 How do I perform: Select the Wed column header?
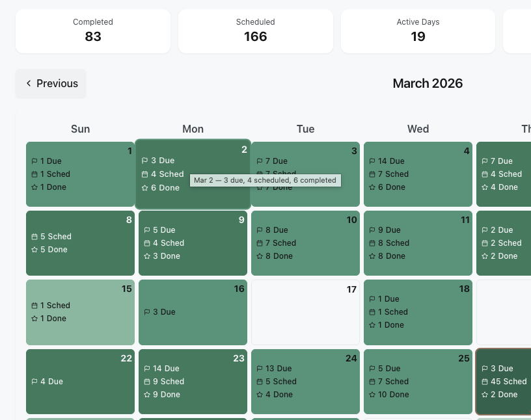[x=418, y=129]
